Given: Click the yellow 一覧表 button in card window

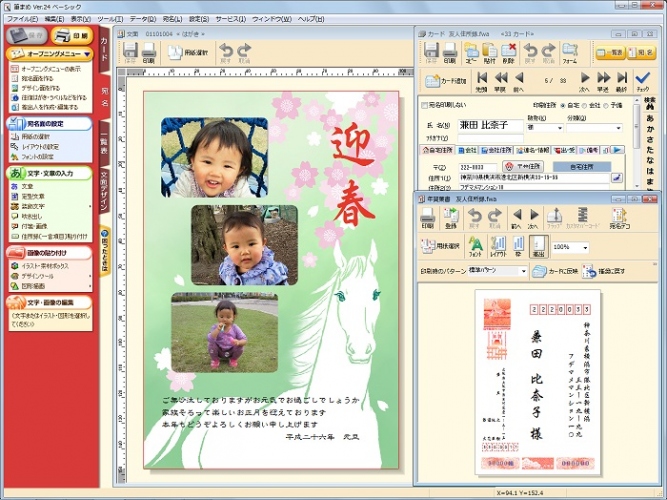Looking at the screenshot, I should pyautogui.click(x=610, y=52).
